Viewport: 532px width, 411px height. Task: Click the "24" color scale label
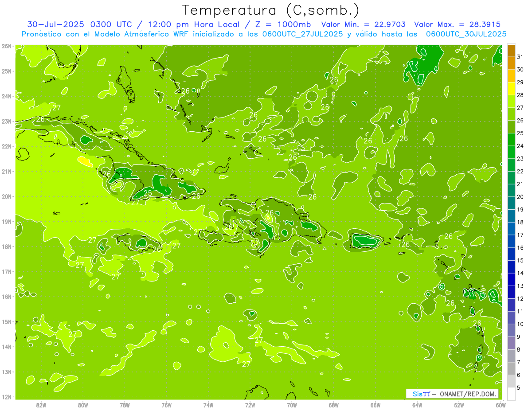[520, 146]
